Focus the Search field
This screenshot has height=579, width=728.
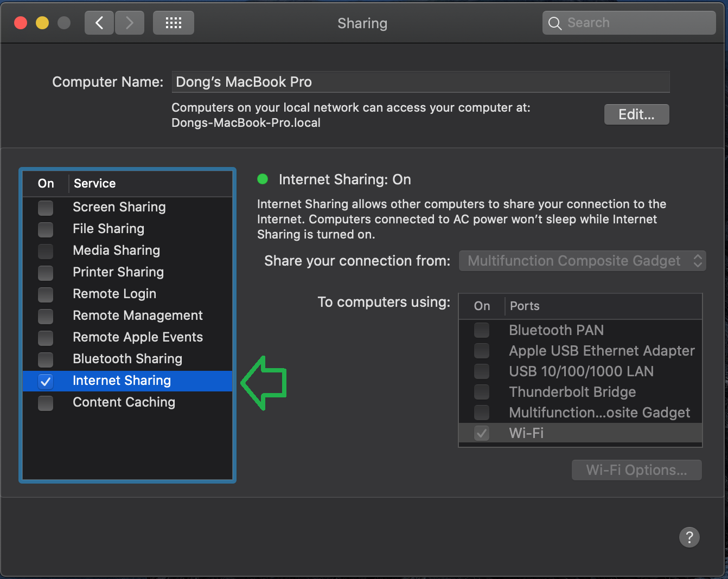click(x=629, y=23)
